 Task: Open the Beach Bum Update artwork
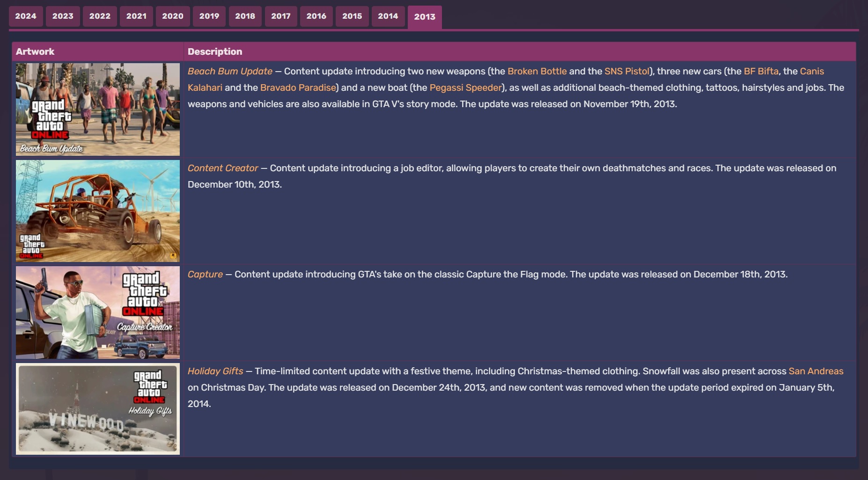pos(98,109)
